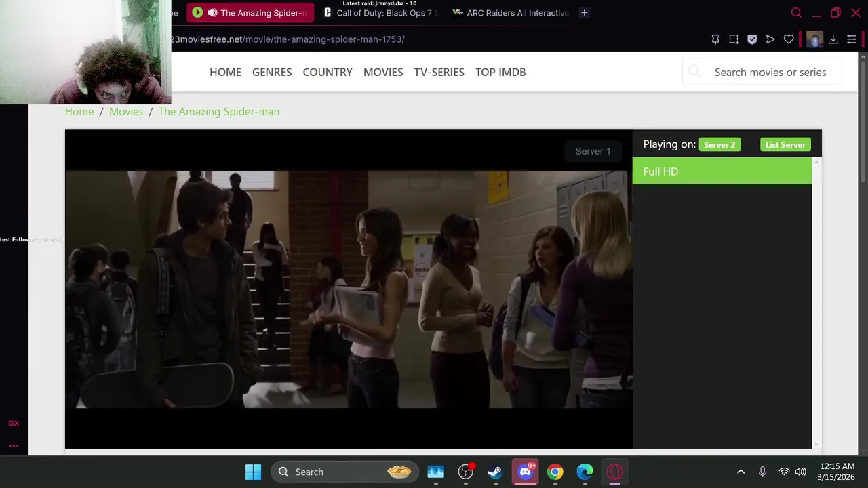This screenshot has width=868, height=488.
Task: Open the sidebar three-dots menu
Action: coord(14,445)
